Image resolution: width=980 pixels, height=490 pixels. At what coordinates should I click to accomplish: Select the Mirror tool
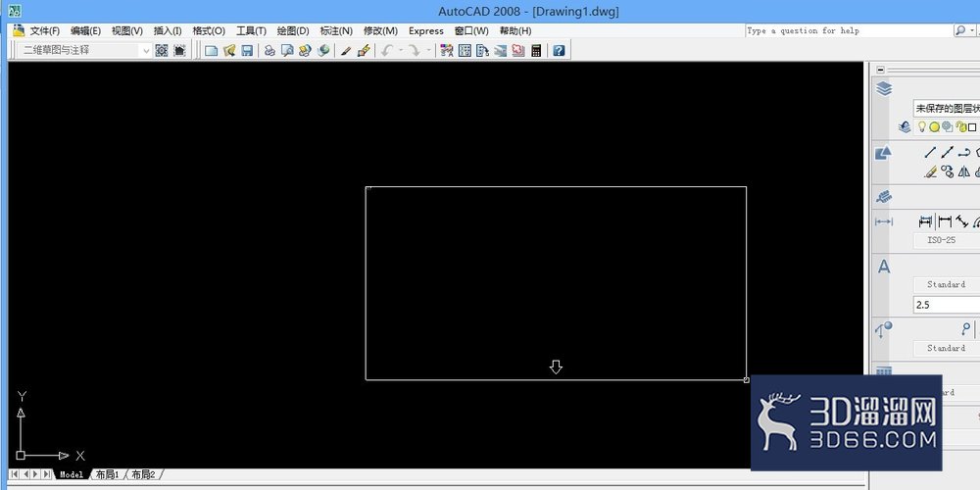(964, 171)
